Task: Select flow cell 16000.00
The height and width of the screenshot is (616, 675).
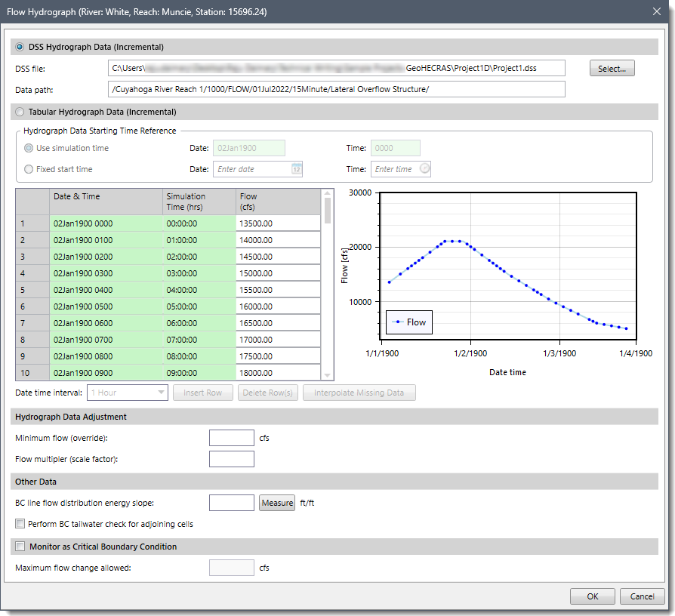Action: pos(278,306)
